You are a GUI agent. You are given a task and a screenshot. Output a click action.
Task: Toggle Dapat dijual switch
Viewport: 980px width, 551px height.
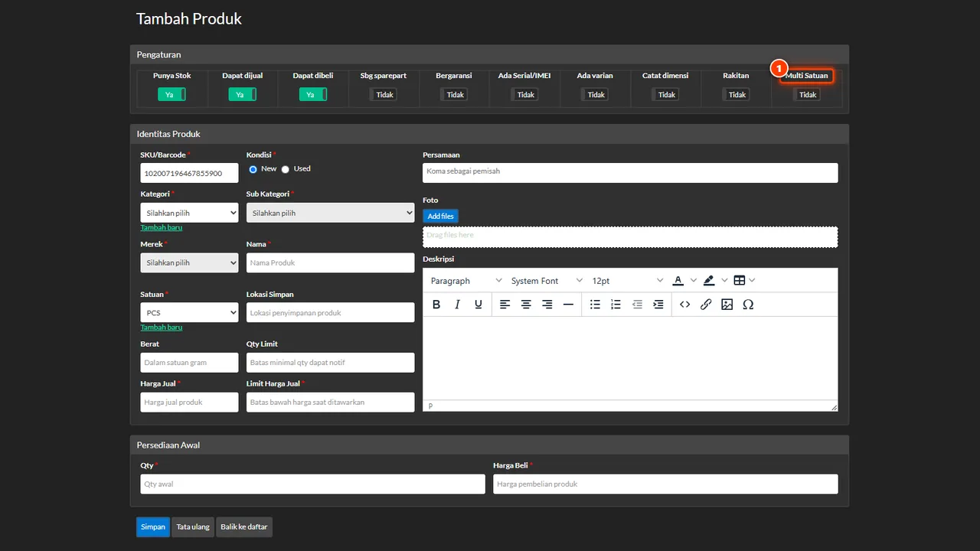coord(242,95)
